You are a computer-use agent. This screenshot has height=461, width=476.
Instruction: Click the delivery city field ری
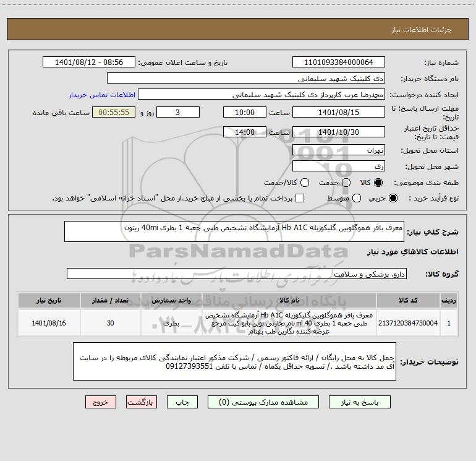(339, 166)
